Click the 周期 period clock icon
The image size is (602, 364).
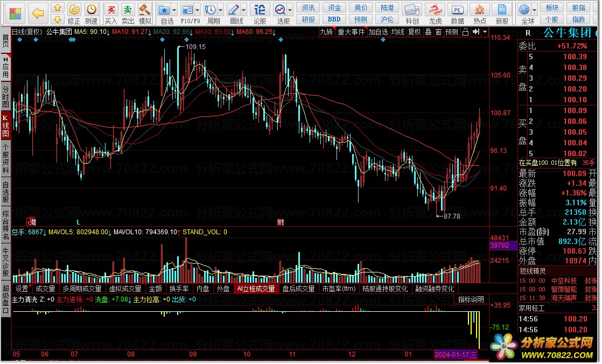click(x=210, y=10)
